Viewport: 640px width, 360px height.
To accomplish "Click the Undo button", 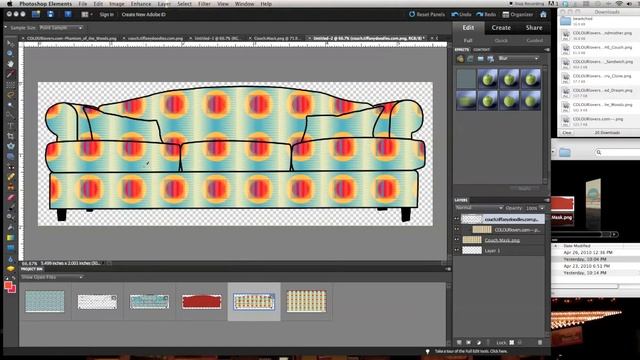I will point(461,14).
